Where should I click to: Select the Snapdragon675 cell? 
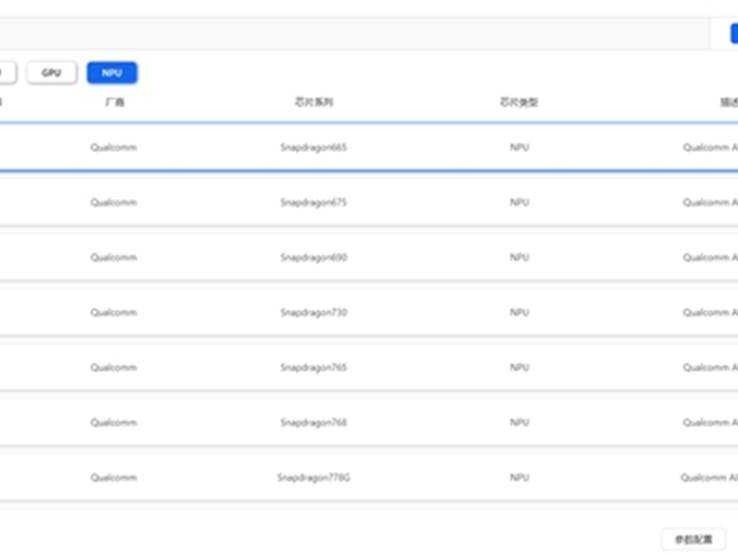click(313, 202)
